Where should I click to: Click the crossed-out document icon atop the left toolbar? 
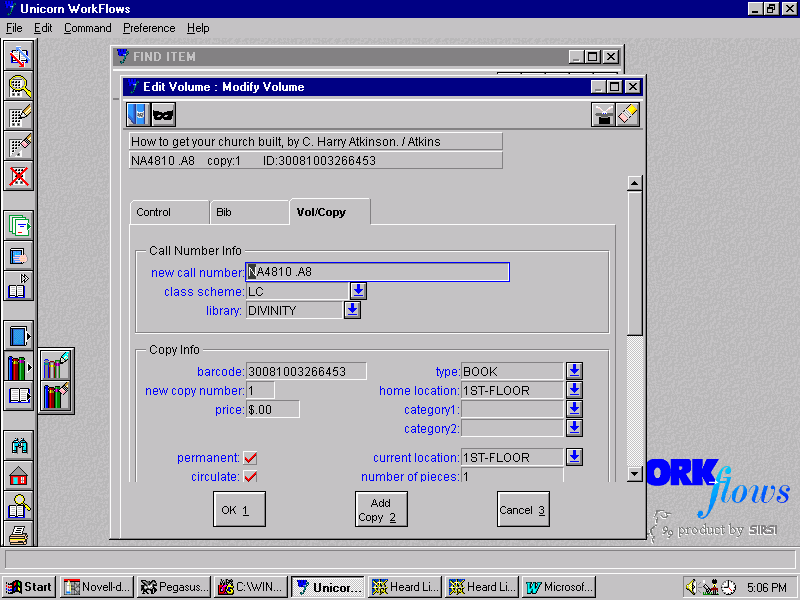coord(19,56)
